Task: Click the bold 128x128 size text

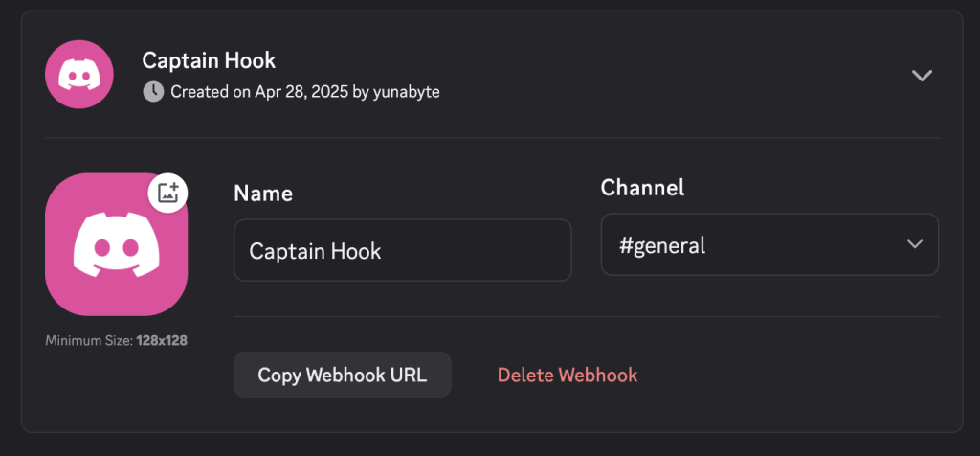Action: (162, 340)
